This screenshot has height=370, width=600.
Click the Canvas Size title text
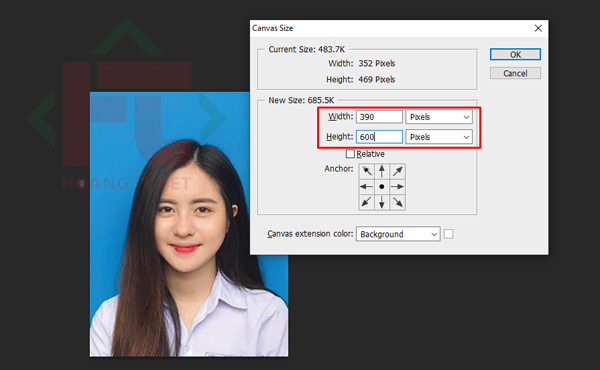click(272, 28)
